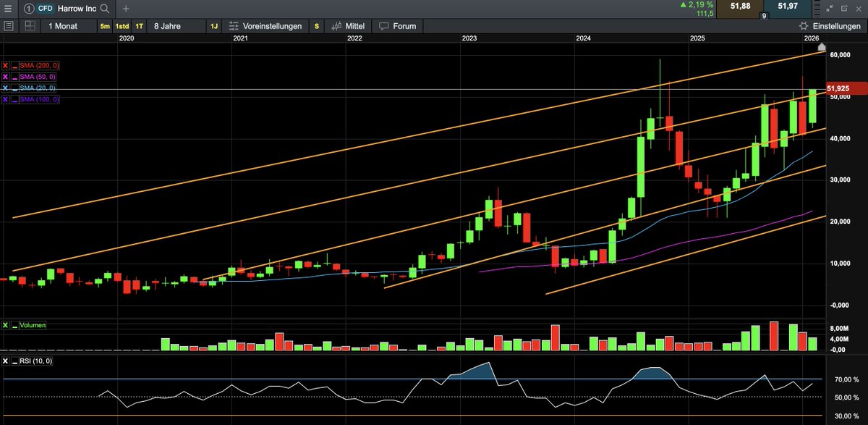Click the Mittel candlestick indicator icon
The height and width of the screenshot is (425, 868).
[x=336, y=25]
